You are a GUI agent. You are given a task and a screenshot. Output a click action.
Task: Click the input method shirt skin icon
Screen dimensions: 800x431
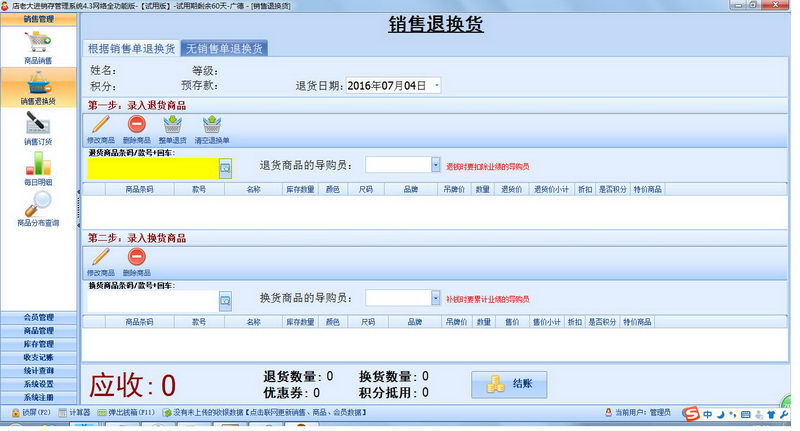pyautogui.click(x=771, y=414)
